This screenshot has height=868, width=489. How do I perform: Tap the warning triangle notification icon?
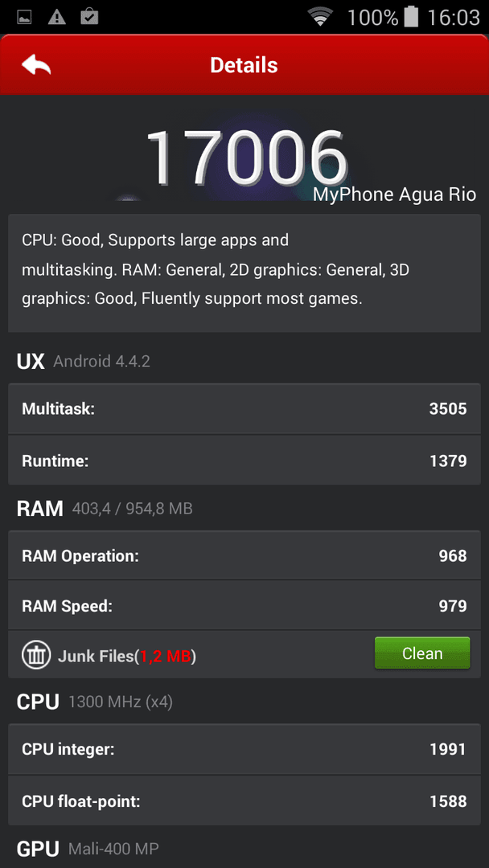click(x=56, y=17)
